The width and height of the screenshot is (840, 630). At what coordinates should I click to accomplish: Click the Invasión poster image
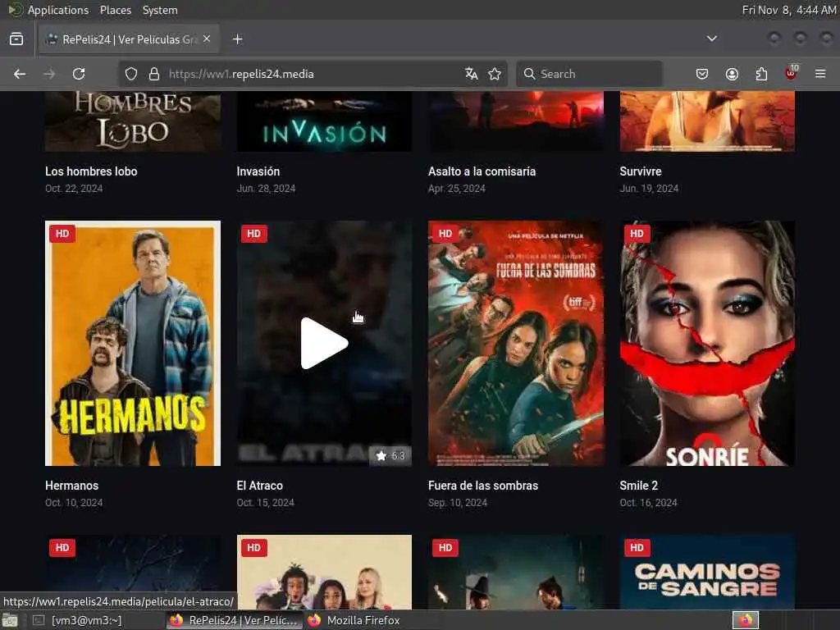(x=324, y=121)
